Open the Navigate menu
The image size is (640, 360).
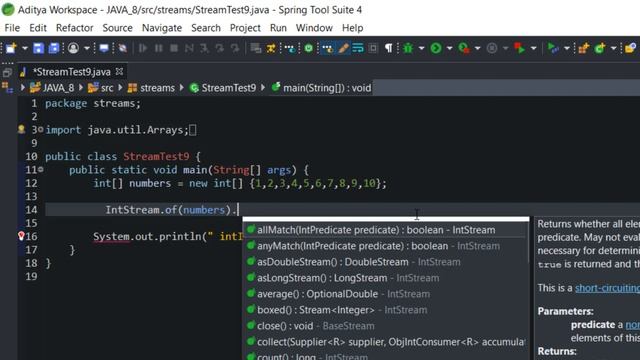(162, 28)
